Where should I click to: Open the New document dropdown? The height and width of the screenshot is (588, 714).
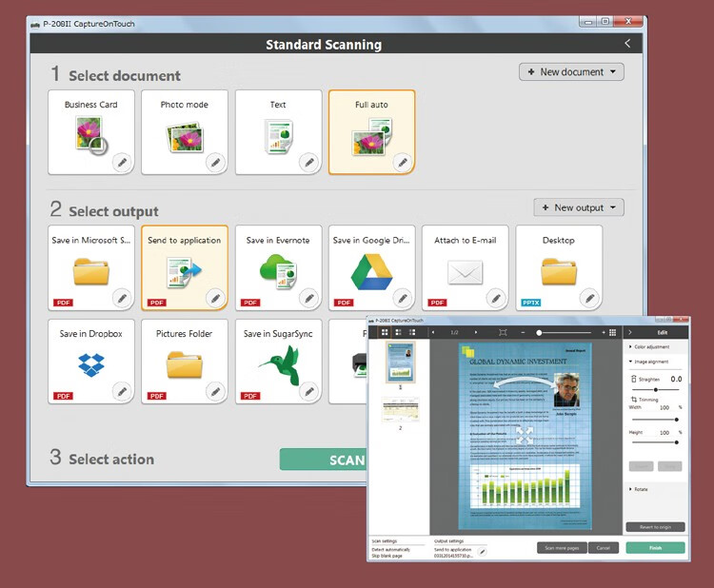tap(571, 72)
